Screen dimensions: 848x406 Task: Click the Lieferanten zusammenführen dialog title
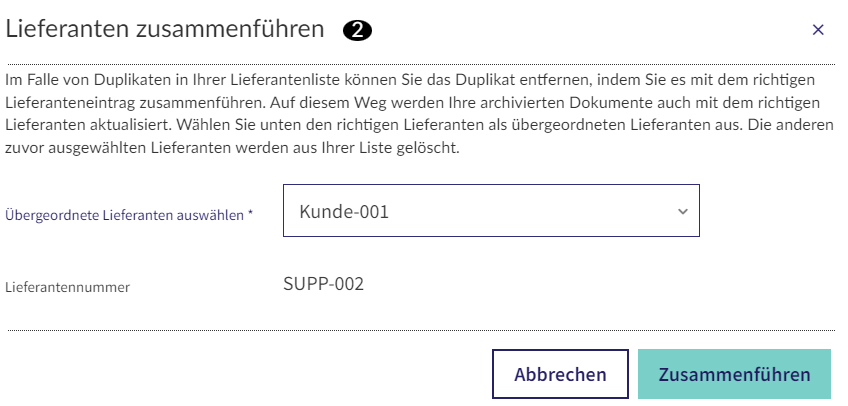pyautogui.click(x=165, y=29)
